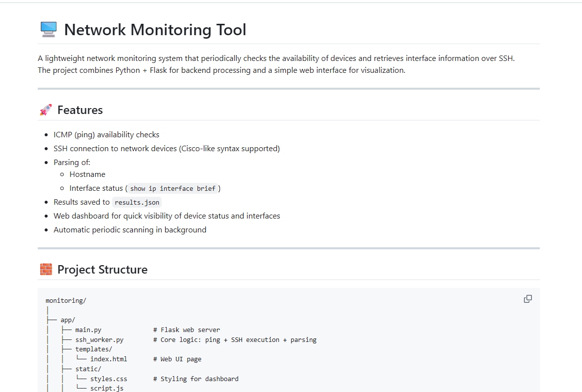Select the "index.html" file entry

point(109,359)
